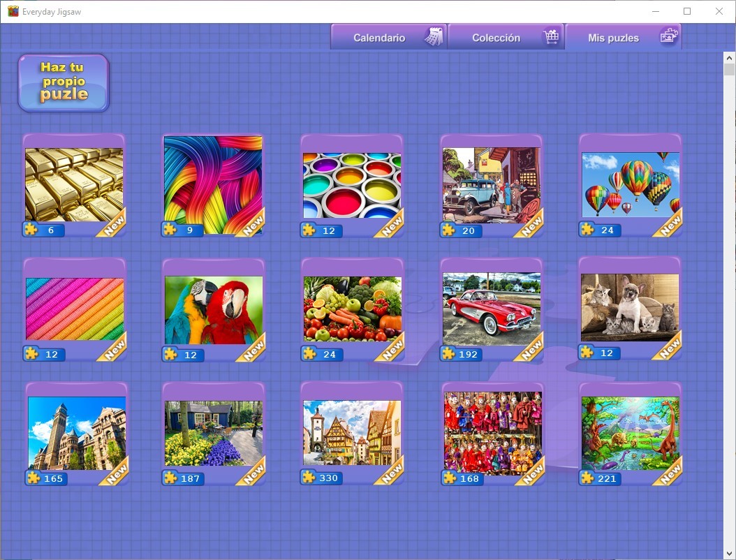Click the Haz tu propio puzle button
736x560 pixels.
tap(63, 82)
